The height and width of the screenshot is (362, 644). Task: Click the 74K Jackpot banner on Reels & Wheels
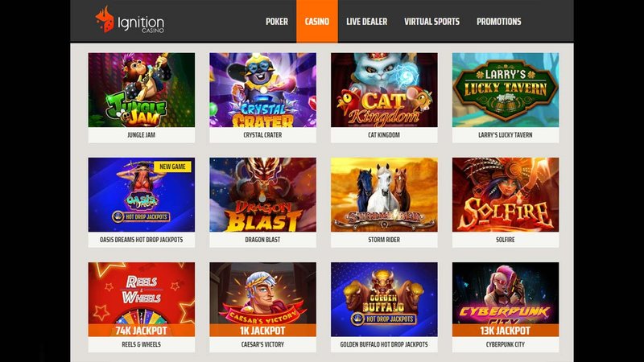(142, 331)
